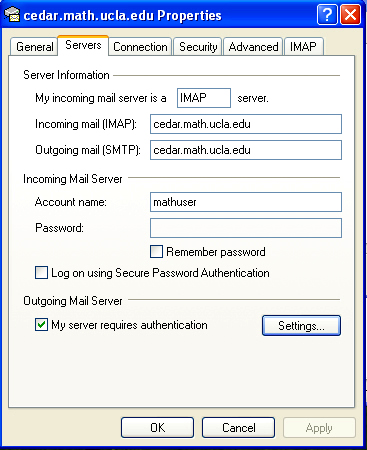Check Log on using Secure Password Authentication
367x450 pixels.
pyautogui.click(x=41, y=273)
